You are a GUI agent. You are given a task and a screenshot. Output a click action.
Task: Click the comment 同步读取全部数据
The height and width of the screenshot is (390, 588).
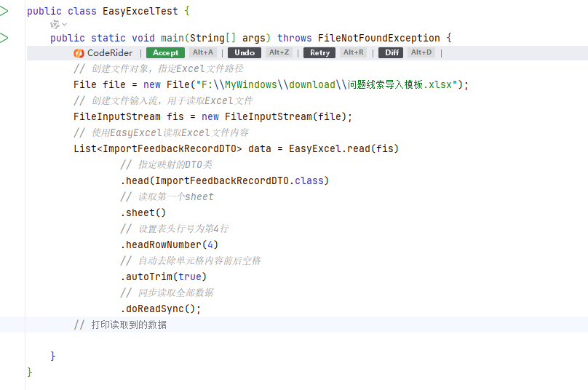(167, 293)
